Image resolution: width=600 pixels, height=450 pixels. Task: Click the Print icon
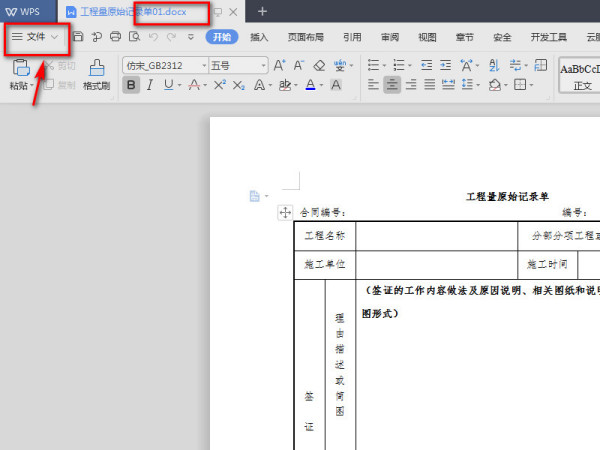point(115,37)
